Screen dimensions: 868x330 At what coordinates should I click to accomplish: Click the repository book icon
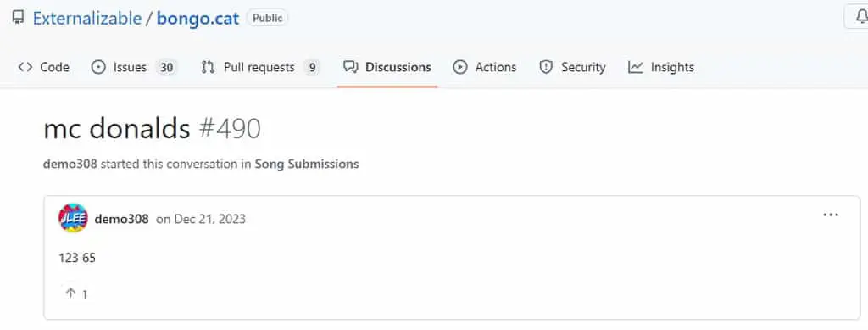click(x=19, y=19)
